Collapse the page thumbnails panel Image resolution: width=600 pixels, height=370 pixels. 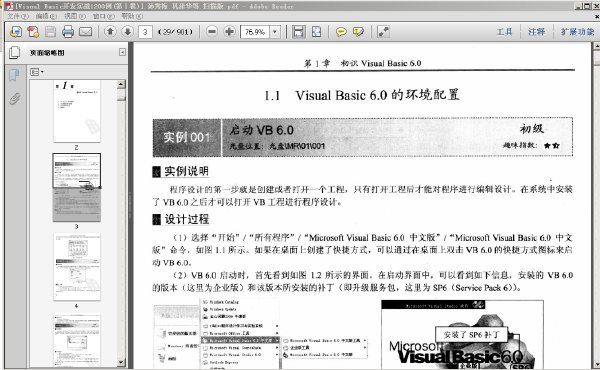click(x=122, y=52)
